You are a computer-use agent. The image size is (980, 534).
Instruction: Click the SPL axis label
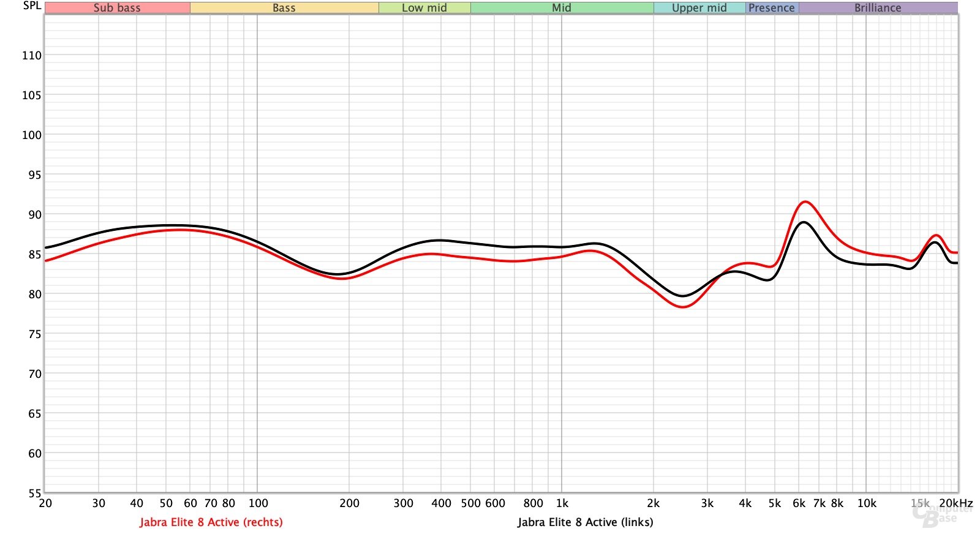(32, 6)
